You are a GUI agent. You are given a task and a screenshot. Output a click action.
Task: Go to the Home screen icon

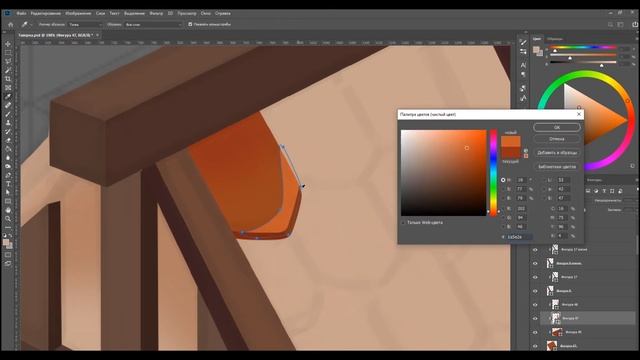[x=11, y=24]
